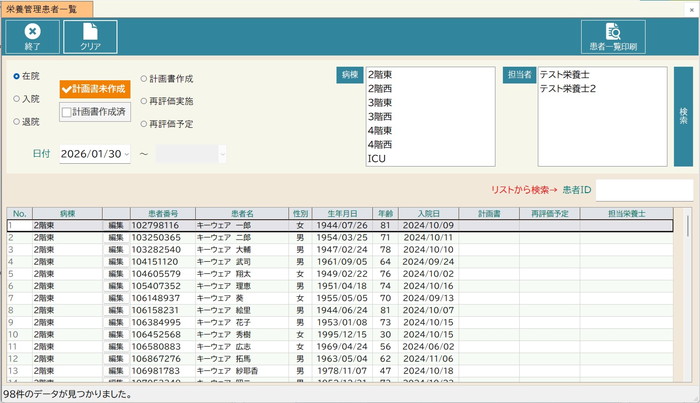
Task: Select ICU in the 病棟 list
Action: 378,158
